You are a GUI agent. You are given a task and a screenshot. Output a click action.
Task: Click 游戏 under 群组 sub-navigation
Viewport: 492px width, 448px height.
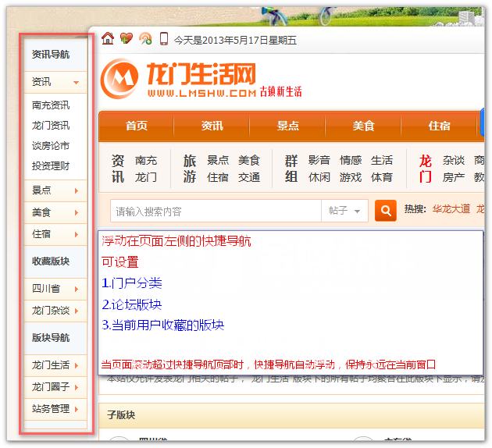351,177
